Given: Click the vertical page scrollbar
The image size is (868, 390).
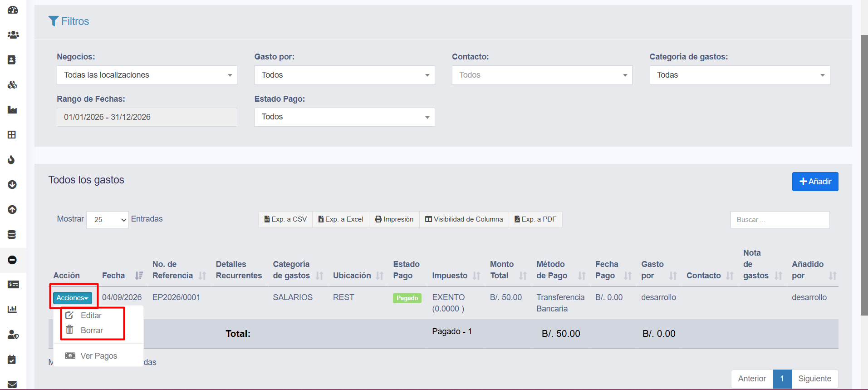Looking at the screenshot, I should click(x=864, y=175).
